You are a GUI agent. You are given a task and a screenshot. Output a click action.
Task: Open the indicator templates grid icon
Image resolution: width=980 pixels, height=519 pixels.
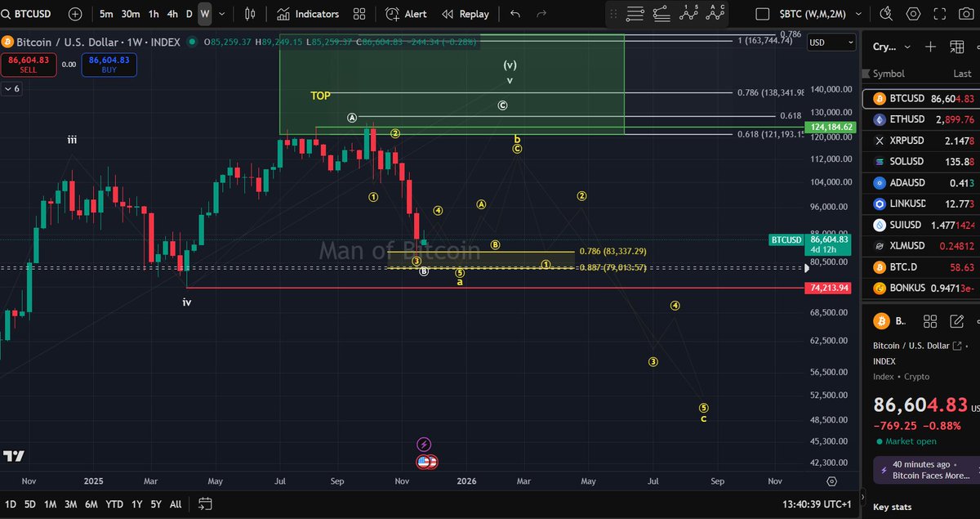coord(359,14)
